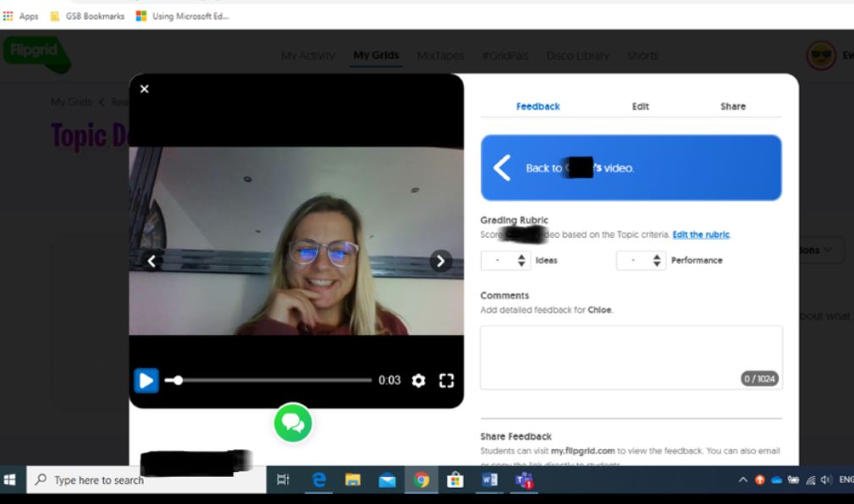The height and width of the screenshot is (504, 854).
Task: Switch to the Share tab
Action: 733,107
